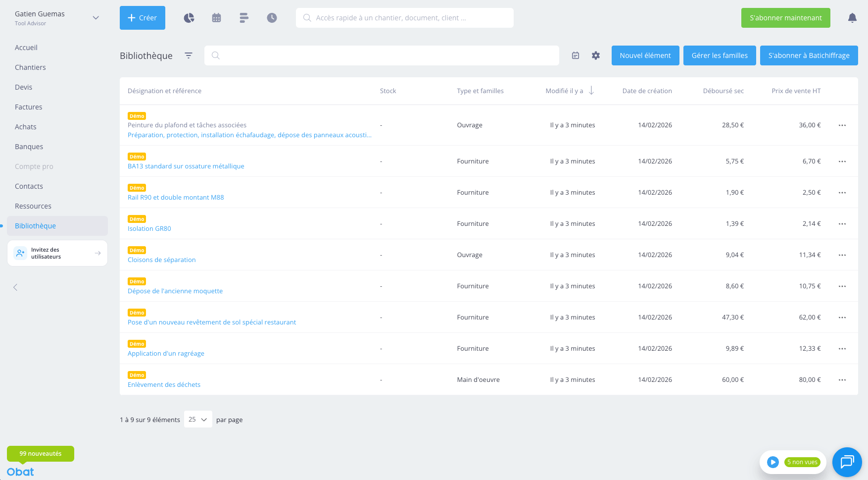
Task: Sort by Modifié il y a column arrow
Action: pos(591,91)
